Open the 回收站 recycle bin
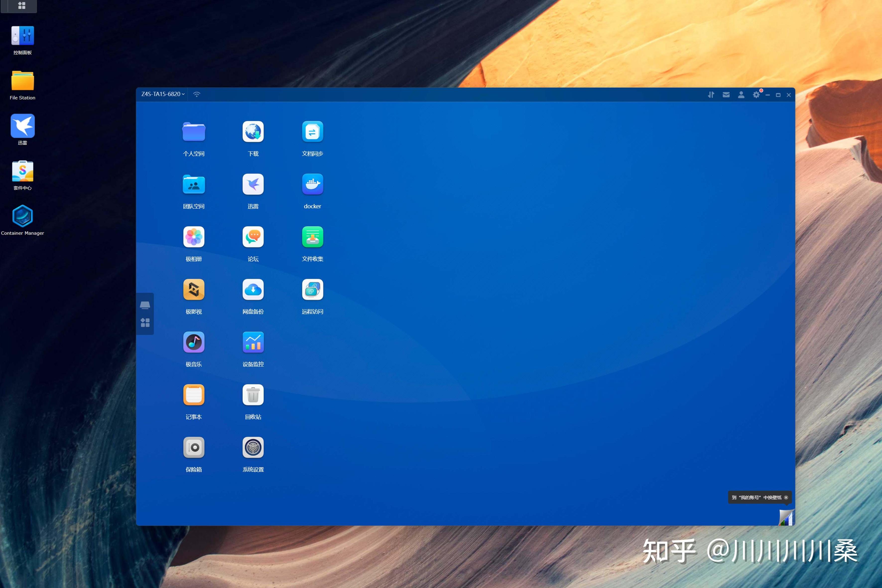 [253, 395]
